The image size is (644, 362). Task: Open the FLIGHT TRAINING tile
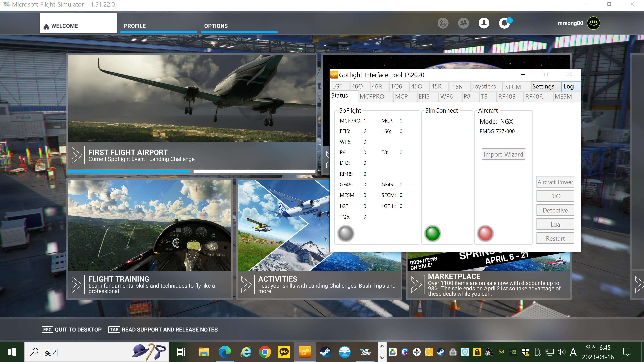coord(149,239)
